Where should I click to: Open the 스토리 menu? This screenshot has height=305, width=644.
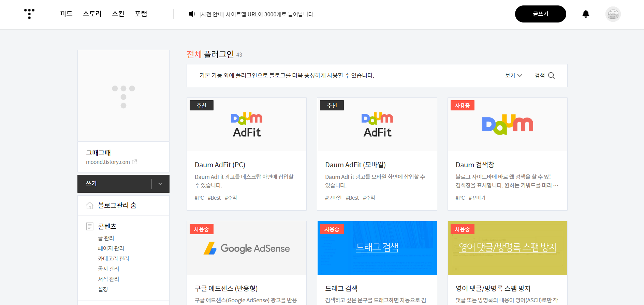point(92,14)
